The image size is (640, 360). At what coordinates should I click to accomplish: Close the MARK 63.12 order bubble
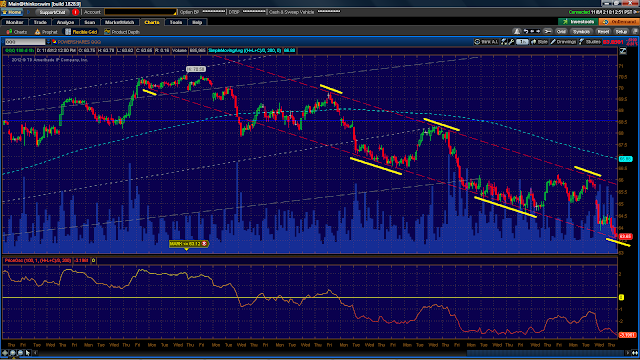pyautogui.click(x=204, y=244)
